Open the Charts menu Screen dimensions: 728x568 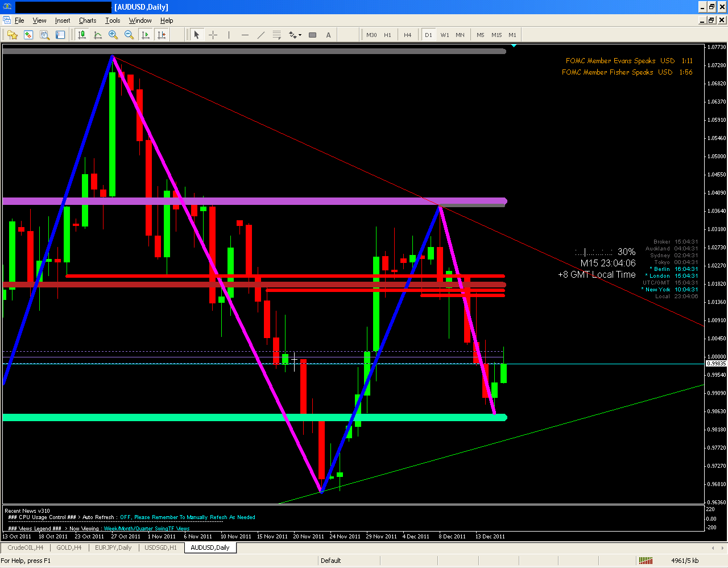[x=87, y=20]
